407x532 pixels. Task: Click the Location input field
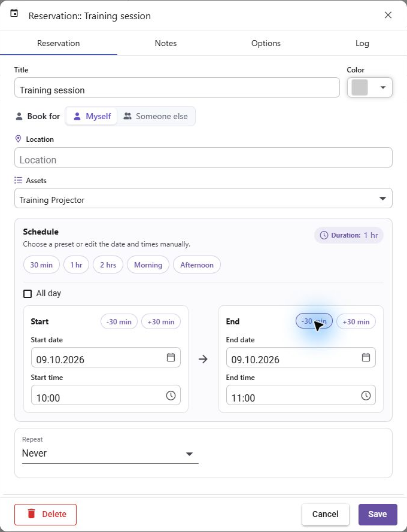(x=203, y=157)
